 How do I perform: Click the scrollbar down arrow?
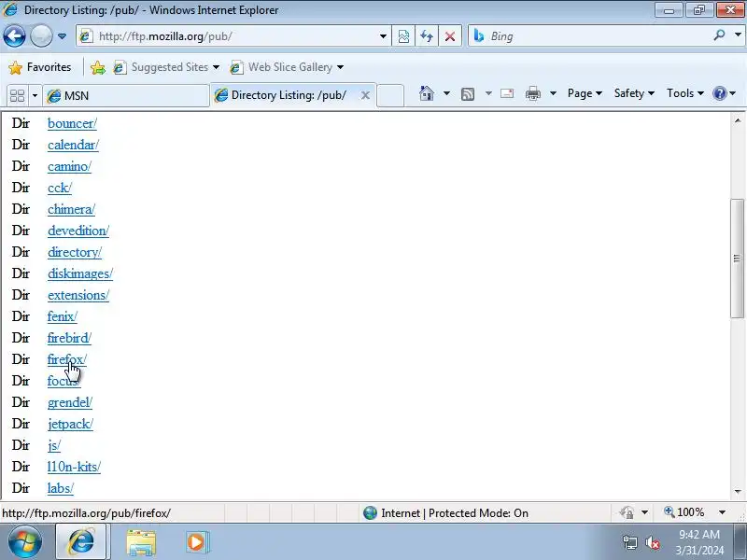[x=738, y=491]
